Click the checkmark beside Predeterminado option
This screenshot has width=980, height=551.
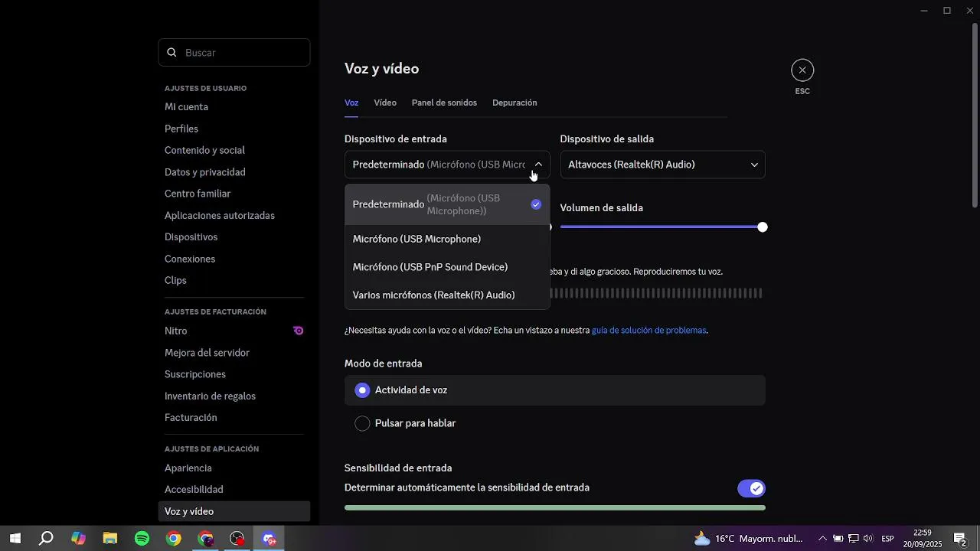coord(536,204)
